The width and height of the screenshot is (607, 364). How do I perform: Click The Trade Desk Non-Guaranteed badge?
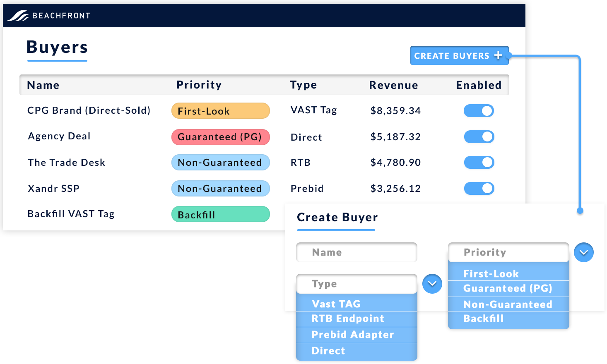221,163
